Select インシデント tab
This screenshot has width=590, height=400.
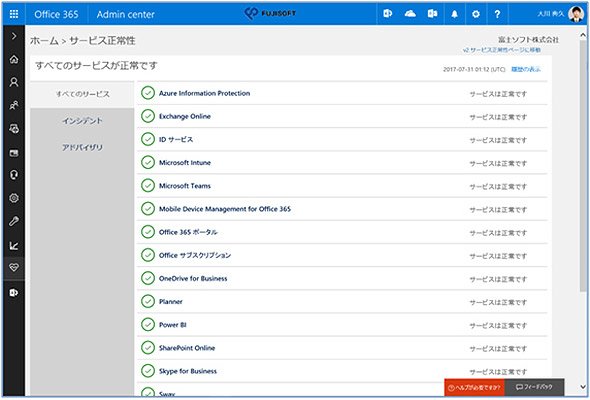[82, 121]
